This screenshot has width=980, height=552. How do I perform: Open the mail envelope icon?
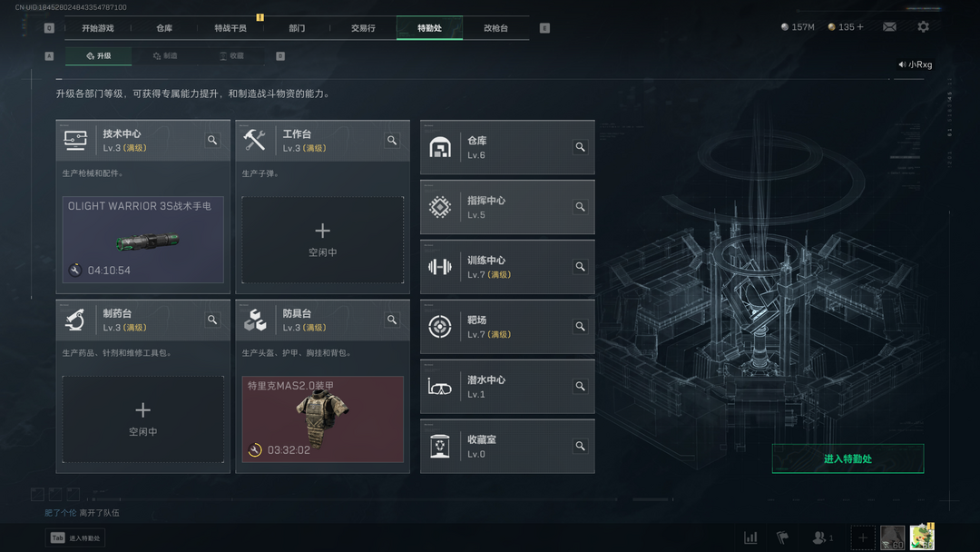tap(889, 27)
